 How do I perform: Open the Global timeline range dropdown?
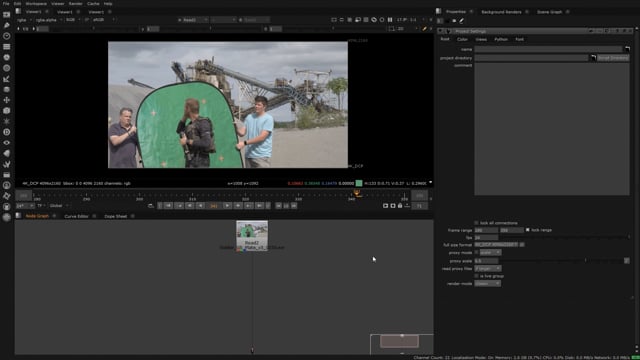(59, 206)
